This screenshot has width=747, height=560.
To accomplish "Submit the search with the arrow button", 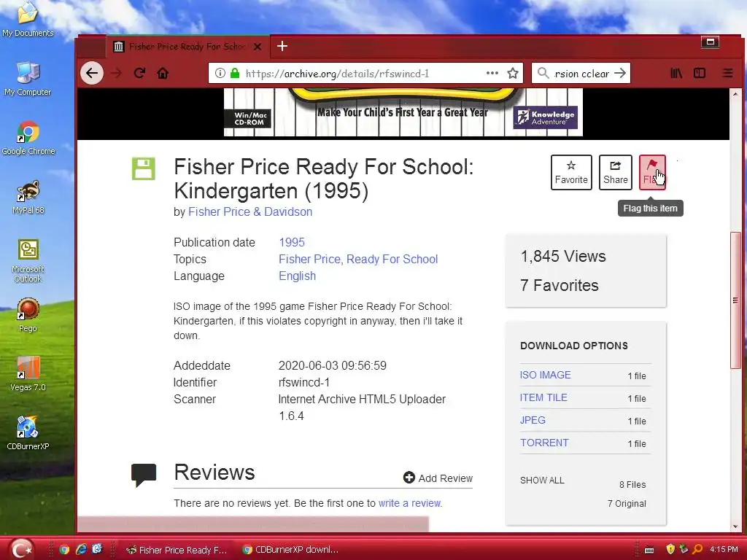I will click(x=620, y=74).
